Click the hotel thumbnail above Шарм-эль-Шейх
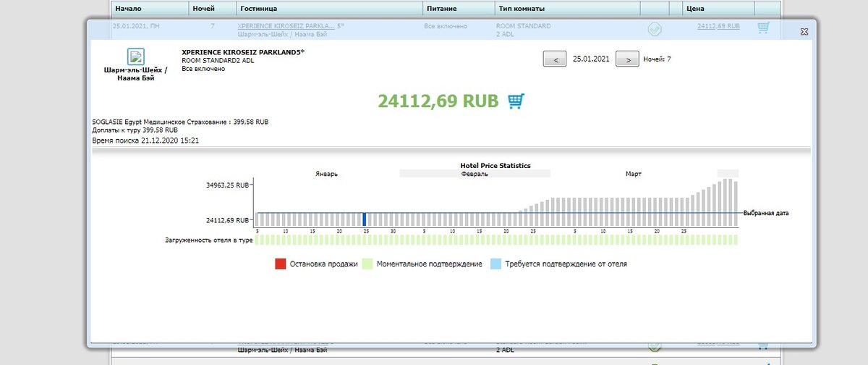The width and height of the screenshot is (868, 365). coord(136,56)
